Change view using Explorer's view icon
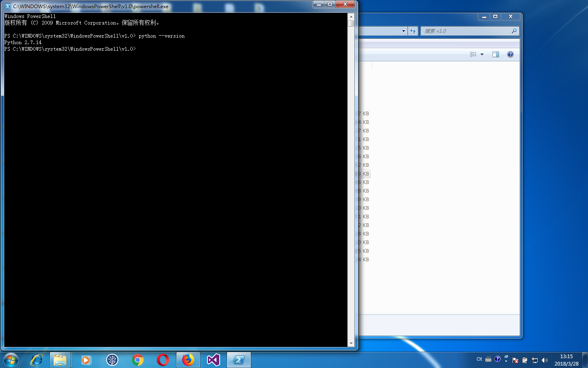This screenshot has height=368, width=588. click(473, 54)
